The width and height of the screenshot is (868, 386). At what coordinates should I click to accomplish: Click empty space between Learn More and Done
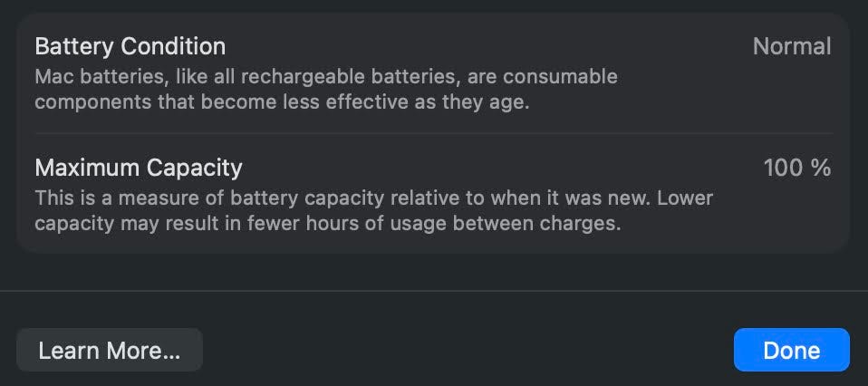tap(467, 351)
